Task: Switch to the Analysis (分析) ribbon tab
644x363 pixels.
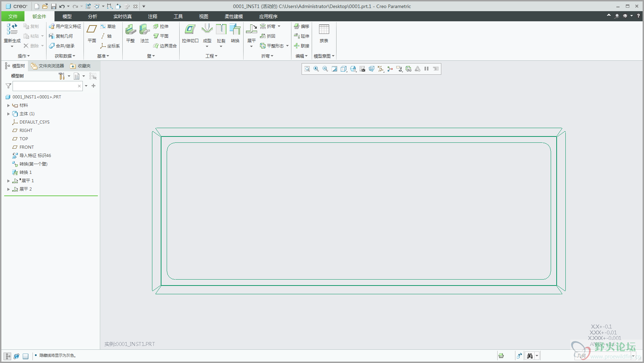Action: point(93,16)
